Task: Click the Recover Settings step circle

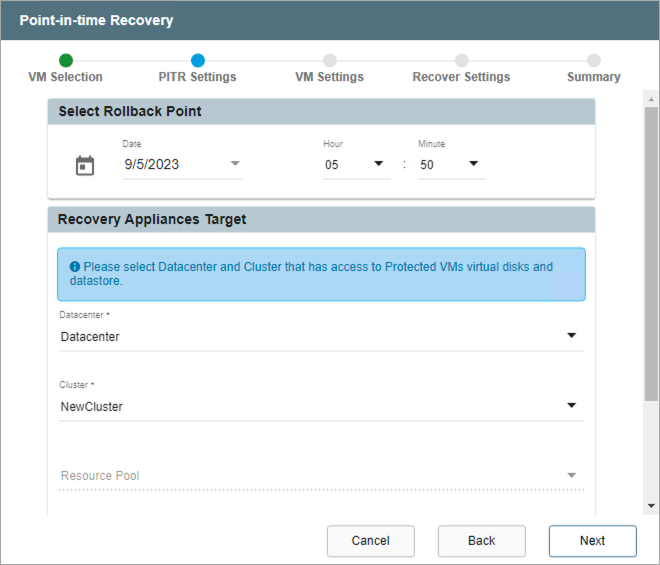Action: tap(462, 61)
